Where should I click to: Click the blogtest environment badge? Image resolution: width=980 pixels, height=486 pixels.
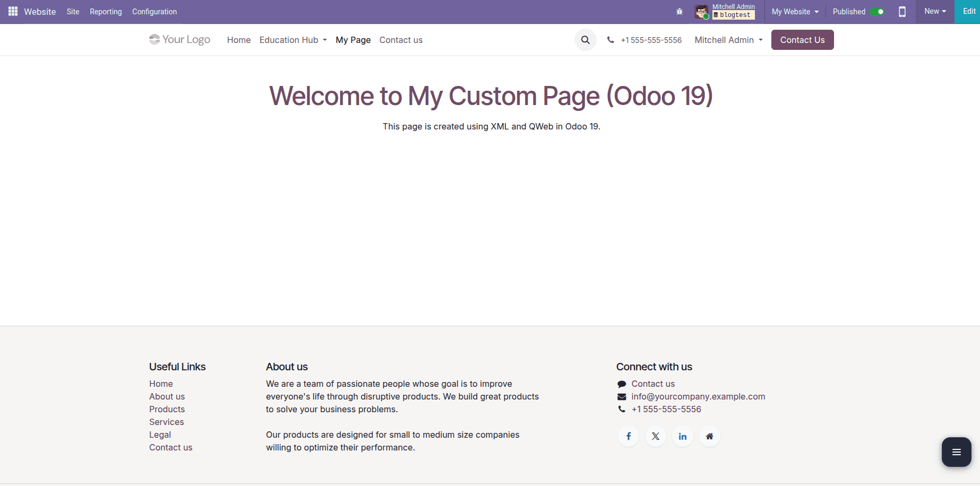(x=734, y=15)
